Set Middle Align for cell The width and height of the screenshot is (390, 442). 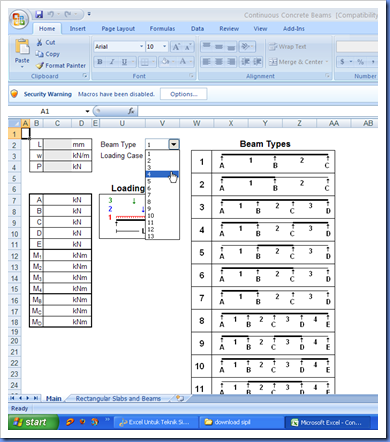click(219, 46)
